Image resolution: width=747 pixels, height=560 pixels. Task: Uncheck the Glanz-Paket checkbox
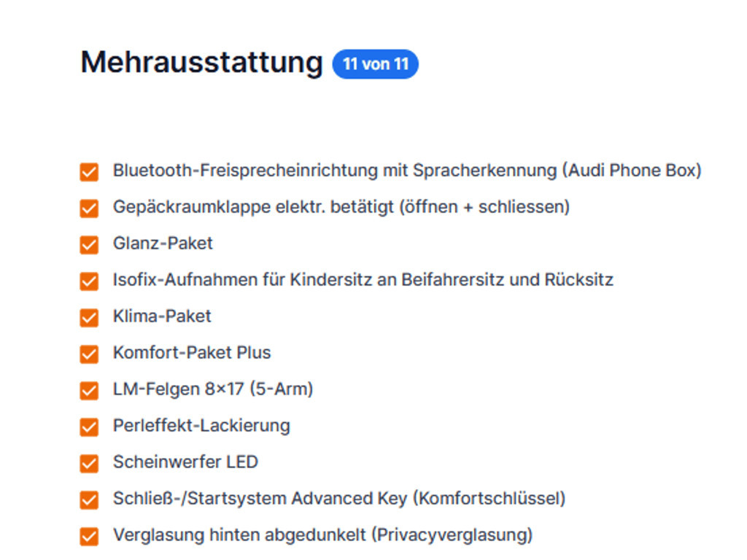(89, 245)
